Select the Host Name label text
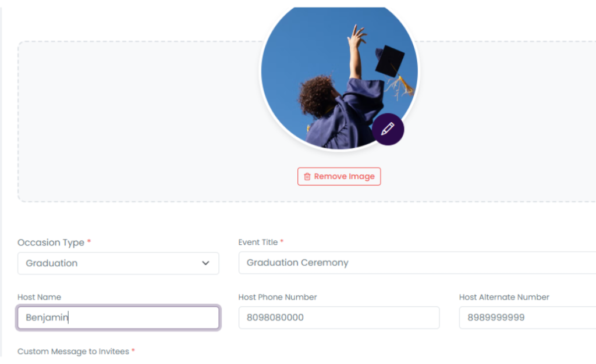The width and height of the screenshot is (596, 364). (x=39, y=297)
